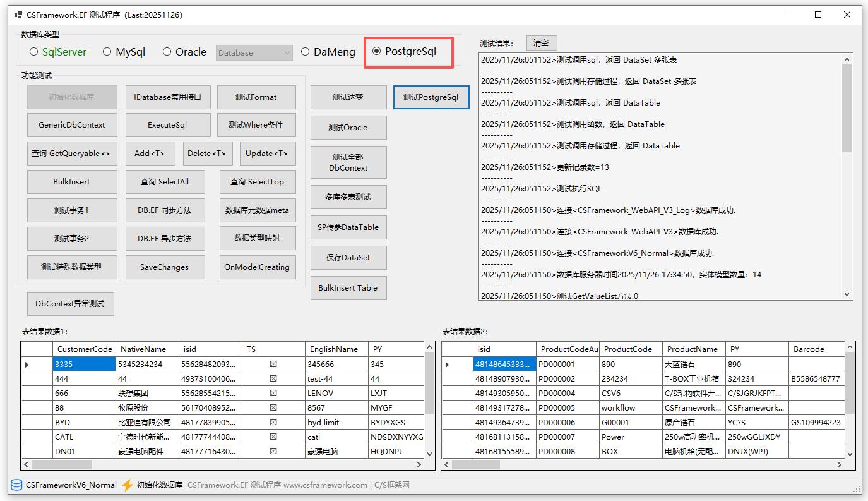Click the 清空 button to clear test results

[x=542, y=42]
